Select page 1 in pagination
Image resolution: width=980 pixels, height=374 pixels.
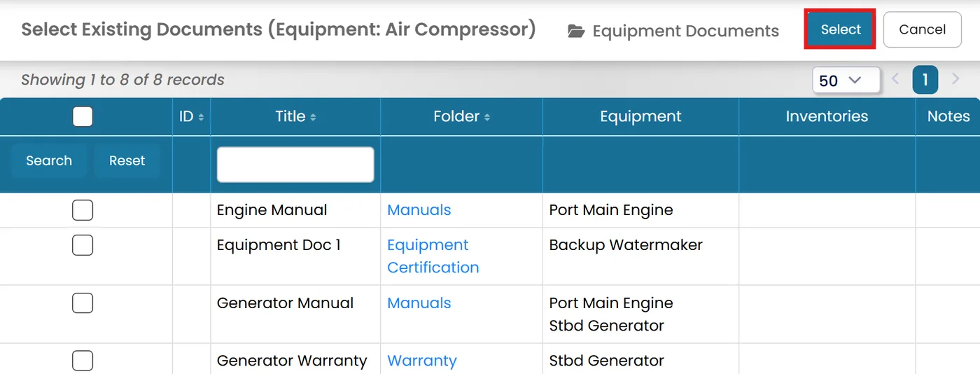coord(925,80)
